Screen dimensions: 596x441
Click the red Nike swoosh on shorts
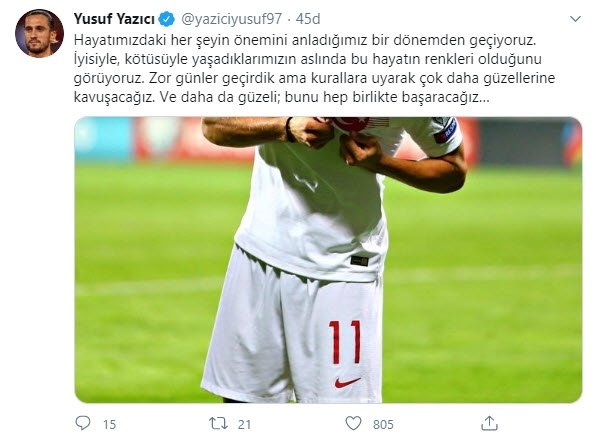click(x=347, y=382)
